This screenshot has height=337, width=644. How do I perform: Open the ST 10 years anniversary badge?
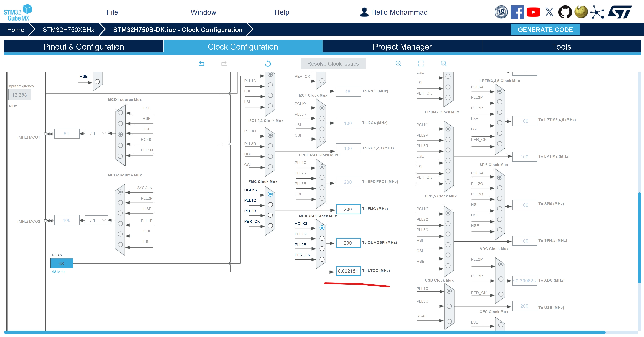tap(501, 12)
